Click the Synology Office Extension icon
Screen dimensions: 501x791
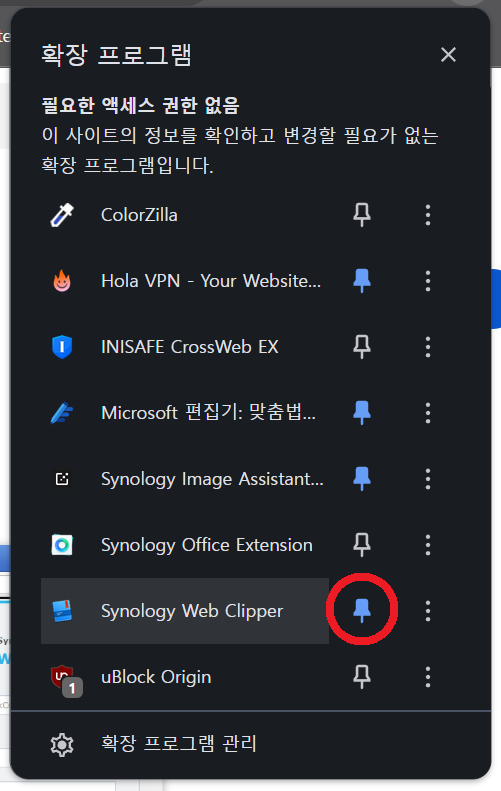62,545
